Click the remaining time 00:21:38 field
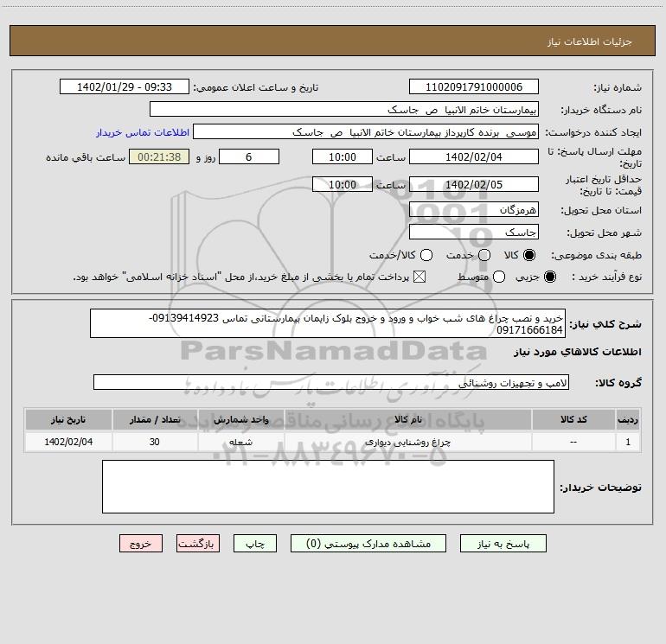This screenshot has height=644, width=666. coord(159,156)
